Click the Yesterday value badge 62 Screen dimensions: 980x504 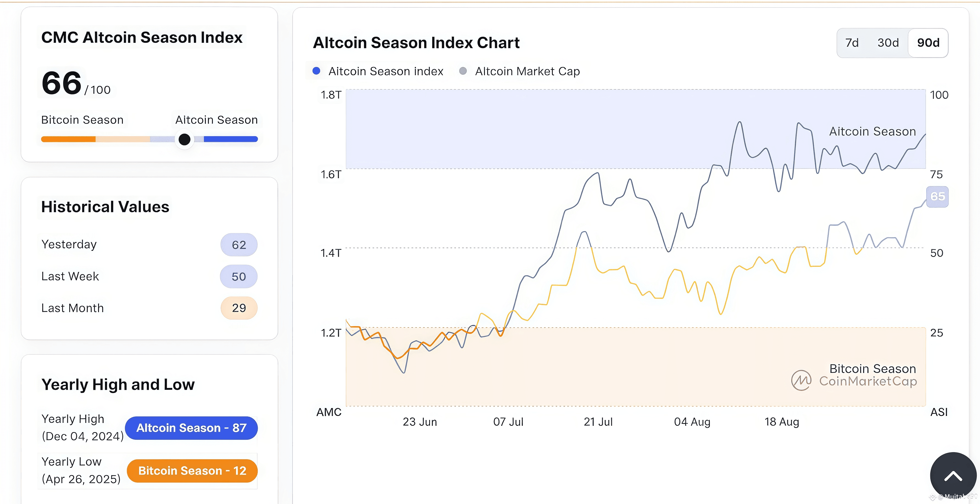click(x=239, y=245)
